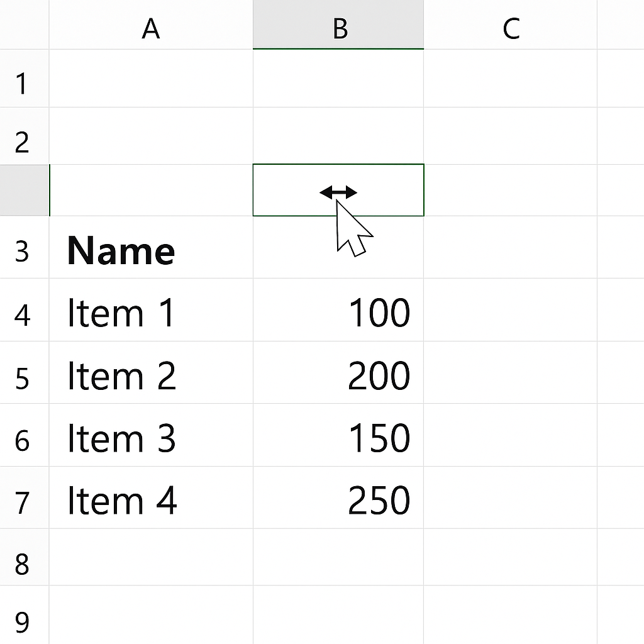Select row 4 header
The height and width of the screenshot is (644, 644).
25,309
